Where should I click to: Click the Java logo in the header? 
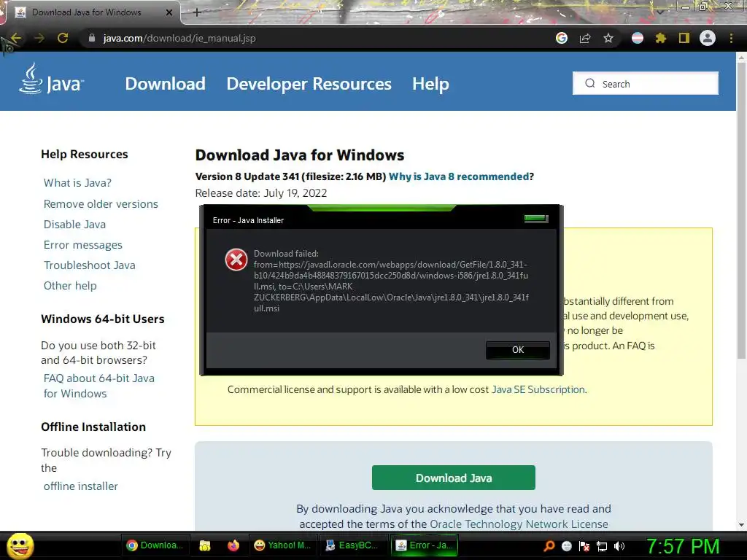[x=52, y=79]
